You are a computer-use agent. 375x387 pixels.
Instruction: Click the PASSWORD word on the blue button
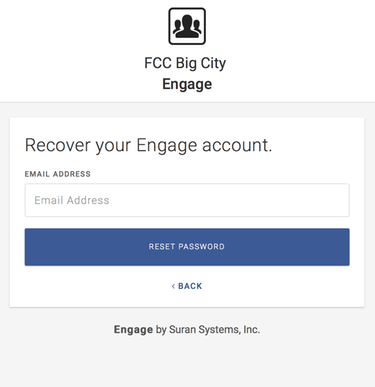click(202, 247)
